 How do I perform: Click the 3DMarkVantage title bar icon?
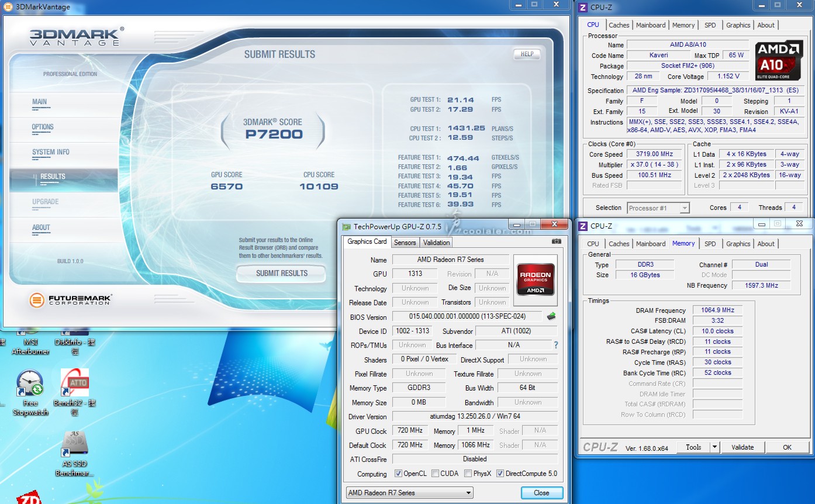(9, 6)
